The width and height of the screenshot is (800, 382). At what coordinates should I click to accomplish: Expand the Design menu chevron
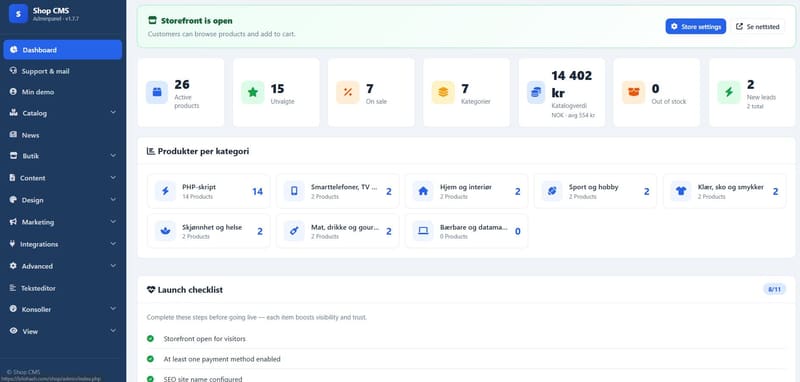(113, 199)
